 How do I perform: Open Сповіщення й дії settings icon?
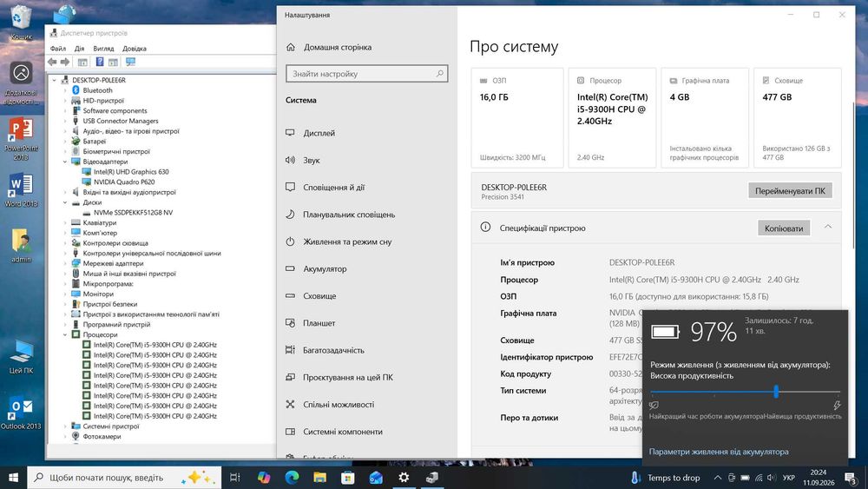coord(290,188)
